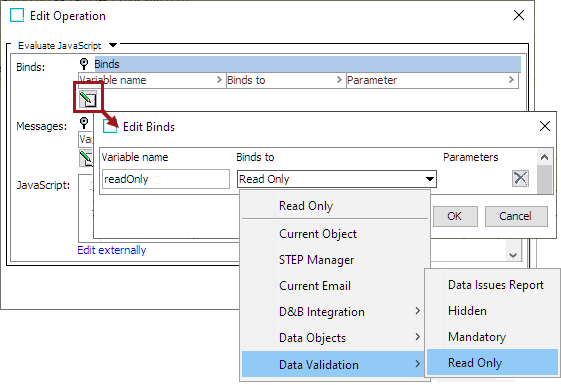Remove the readOnly bind row with X icon
561x385 pixels.
click(x=520, y=178)
